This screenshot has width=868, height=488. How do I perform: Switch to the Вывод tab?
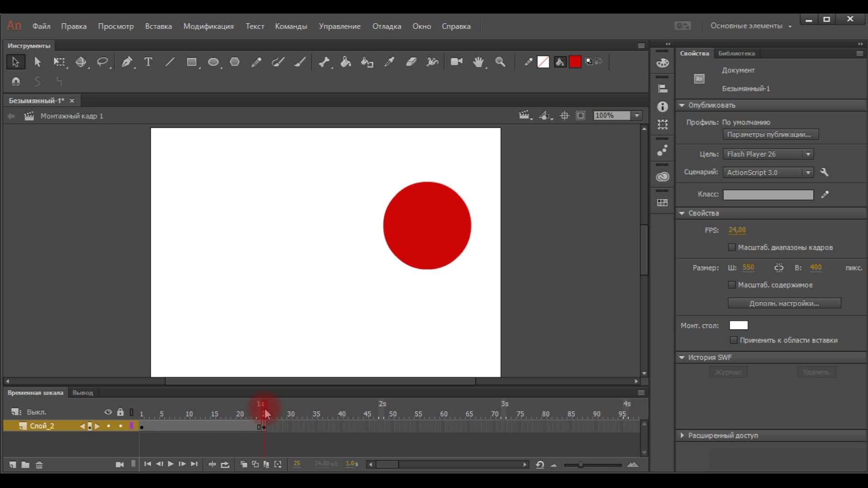click(83, 393)
